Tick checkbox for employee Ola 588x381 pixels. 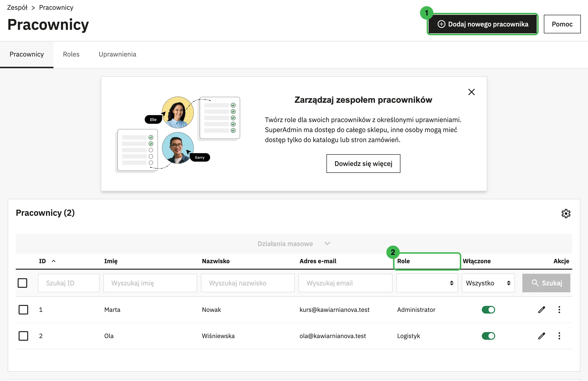tap(23, 336)
